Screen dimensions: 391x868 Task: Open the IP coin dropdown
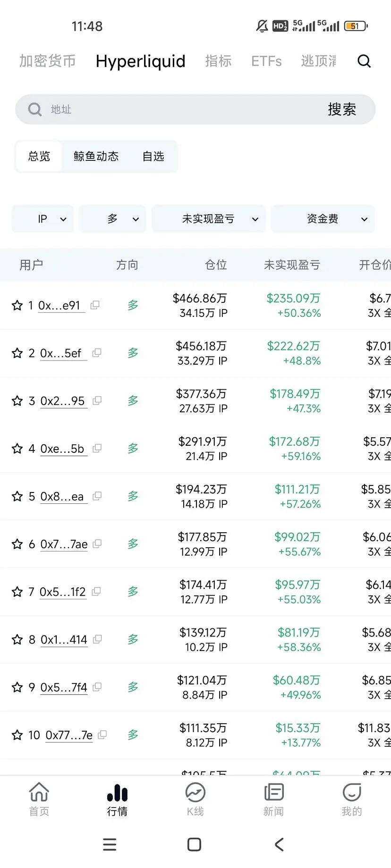pos(42,219)
